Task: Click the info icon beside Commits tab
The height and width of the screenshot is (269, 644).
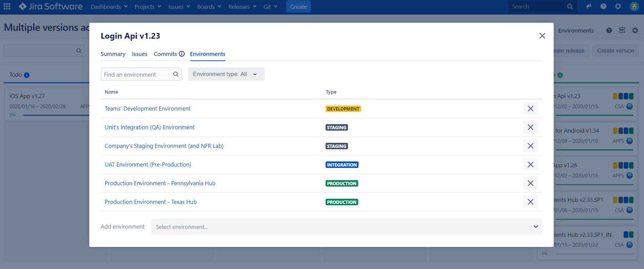Action: click(182, 54)
